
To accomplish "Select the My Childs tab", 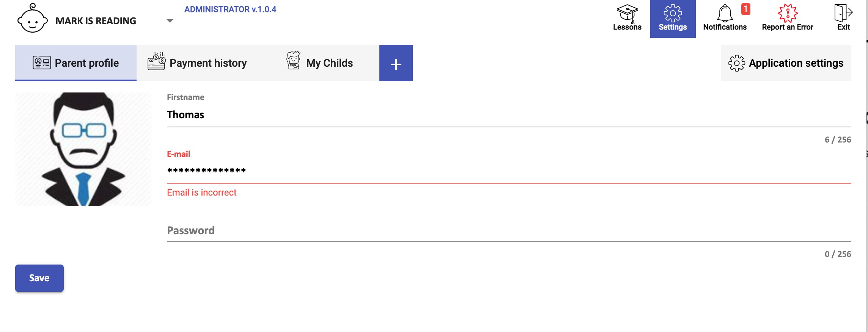I will 320,63.
